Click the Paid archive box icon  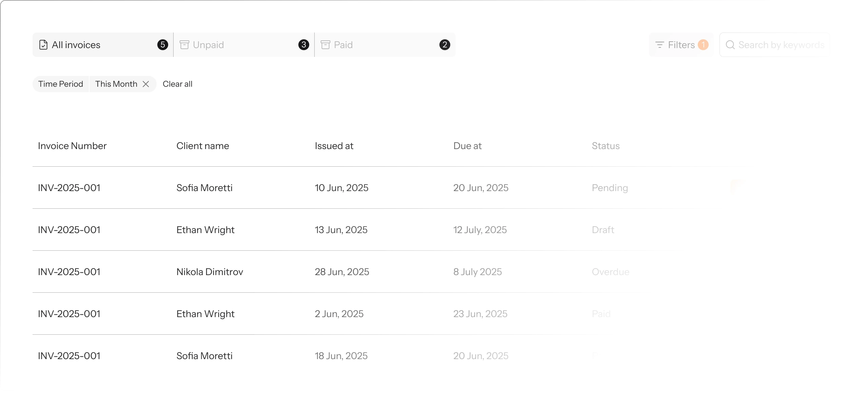coord(325,45)
